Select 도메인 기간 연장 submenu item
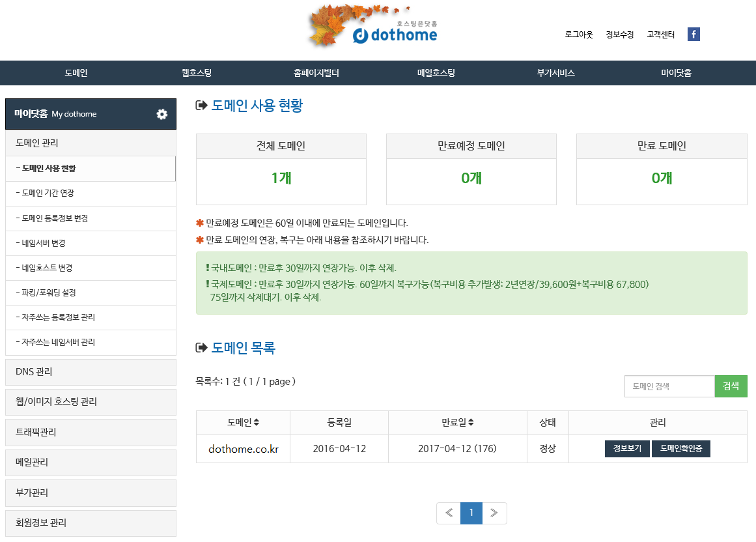The height and width of the screenshot is (542, 756). [91, 193]
